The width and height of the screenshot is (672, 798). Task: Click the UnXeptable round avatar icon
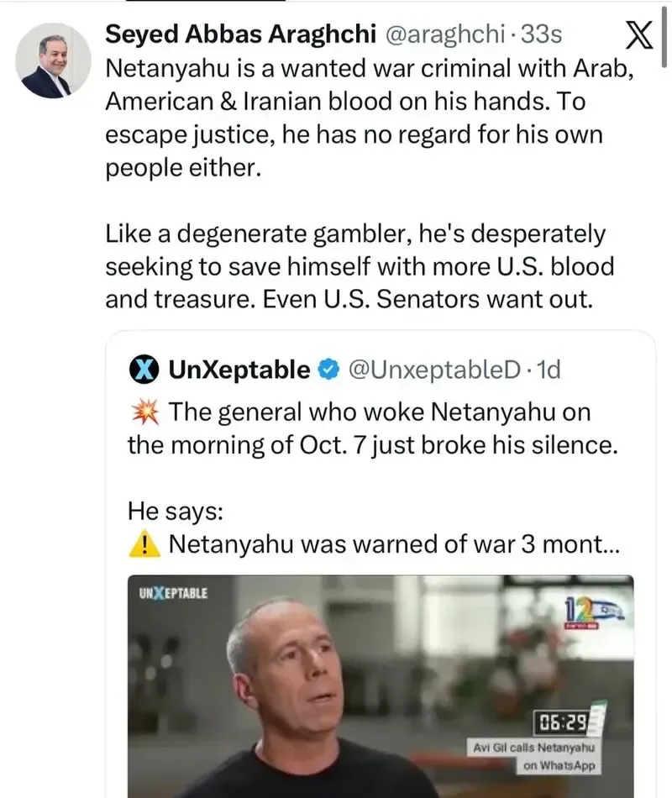144,370
